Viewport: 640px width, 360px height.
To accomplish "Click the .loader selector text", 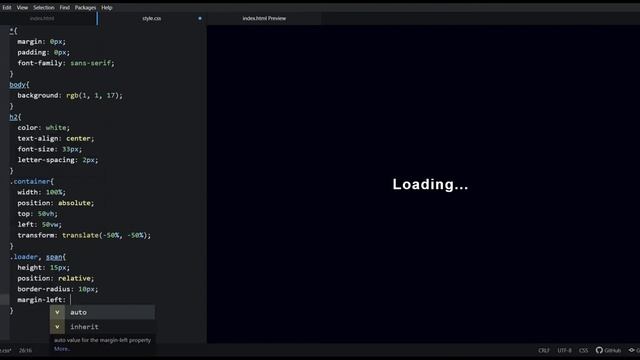I will click(24, 257).
